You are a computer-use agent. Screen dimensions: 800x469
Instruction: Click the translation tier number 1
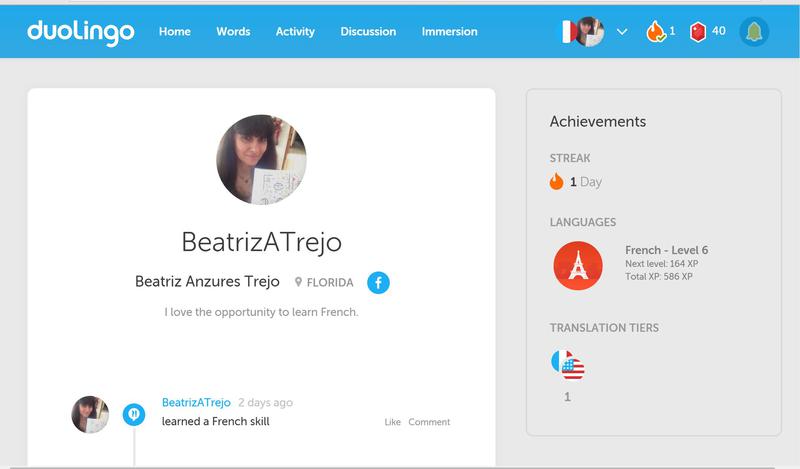pos(567,397)
